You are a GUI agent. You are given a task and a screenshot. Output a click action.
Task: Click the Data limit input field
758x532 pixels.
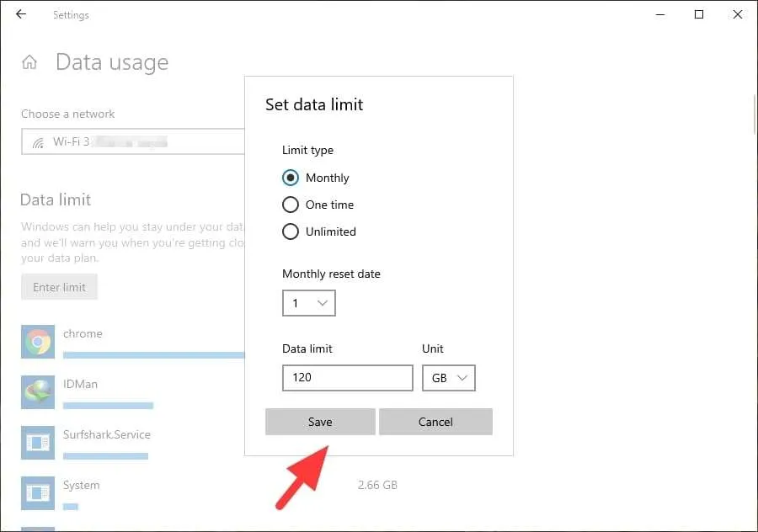pyautogui.click(x=348, y=378)
